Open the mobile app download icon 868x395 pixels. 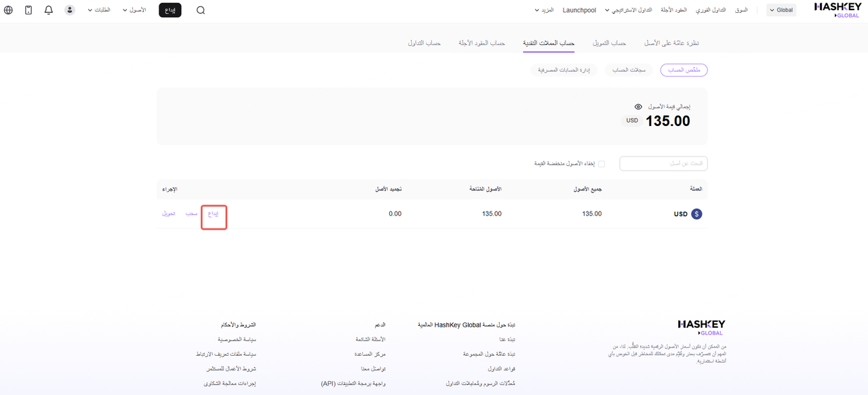(28, 10)
